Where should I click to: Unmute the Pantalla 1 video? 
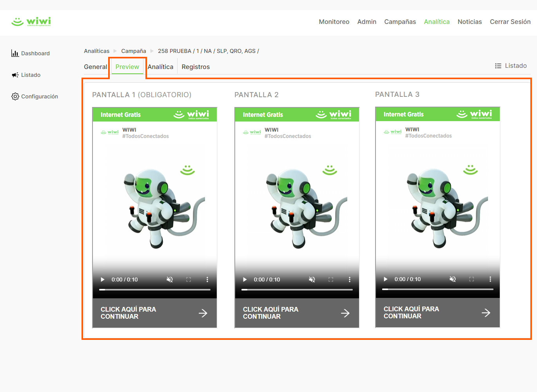tap(170, 279)
